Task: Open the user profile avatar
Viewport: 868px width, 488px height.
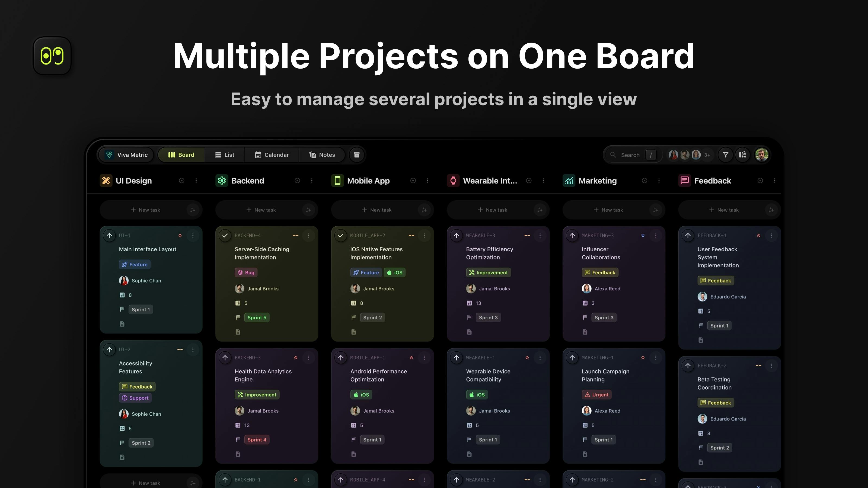Action: point(761,155)
